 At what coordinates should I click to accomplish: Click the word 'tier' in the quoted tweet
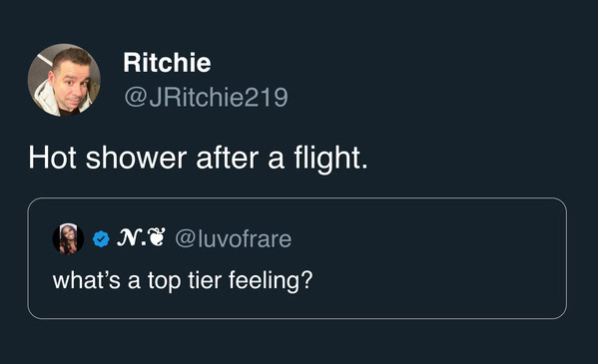[205, 280]
